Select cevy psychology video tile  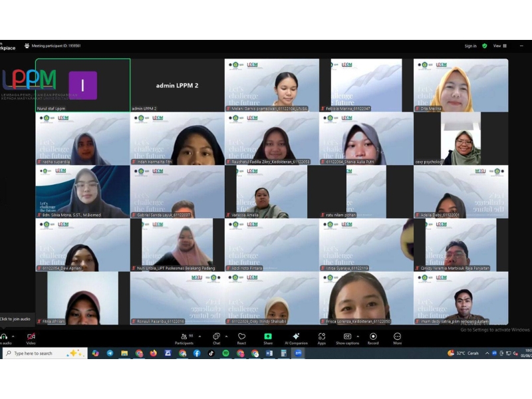tap(461, 138)
